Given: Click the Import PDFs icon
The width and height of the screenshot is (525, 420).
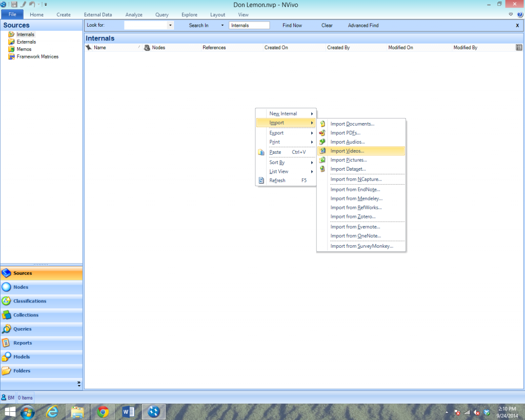Looking at the screenshot, I should tap(322, 133).
